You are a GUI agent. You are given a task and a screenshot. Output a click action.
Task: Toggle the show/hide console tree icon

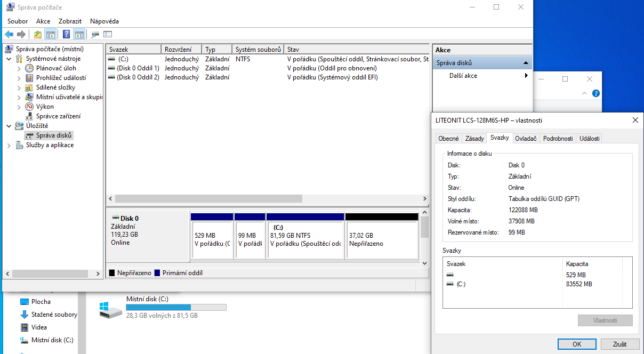(51, 35)
